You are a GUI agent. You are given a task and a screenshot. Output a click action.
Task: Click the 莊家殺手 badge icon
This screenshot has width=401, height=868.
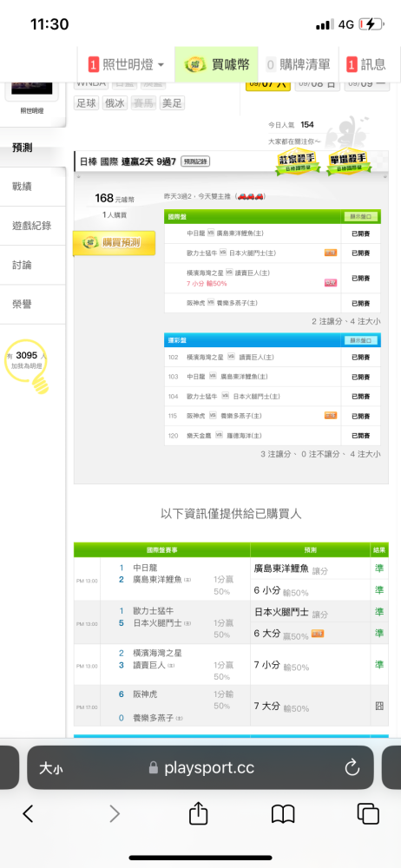pos(299,162)
